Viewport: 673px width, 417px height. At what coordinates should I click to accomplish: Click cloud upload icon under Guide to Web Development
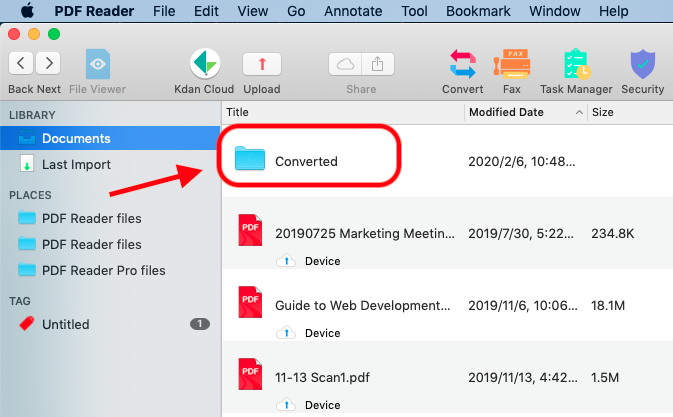click(286, 332)
